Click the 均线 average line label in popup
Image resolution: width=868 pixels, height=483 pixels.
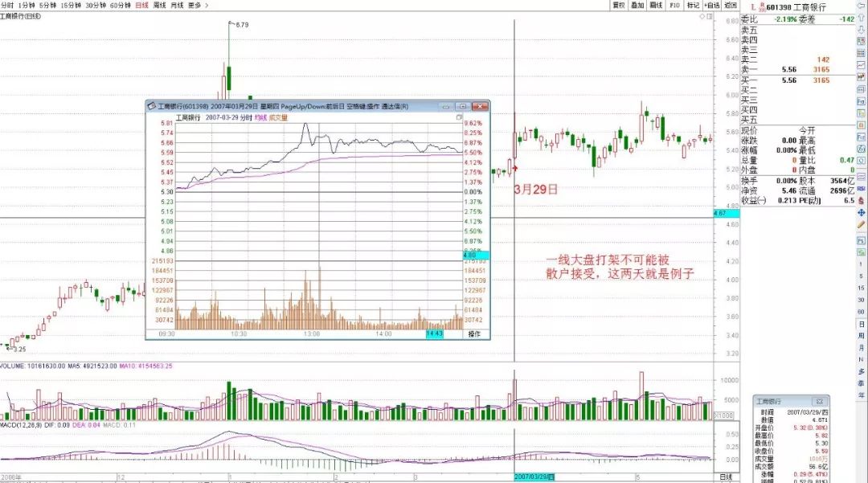pyautogui.click(x=260, y=118)
